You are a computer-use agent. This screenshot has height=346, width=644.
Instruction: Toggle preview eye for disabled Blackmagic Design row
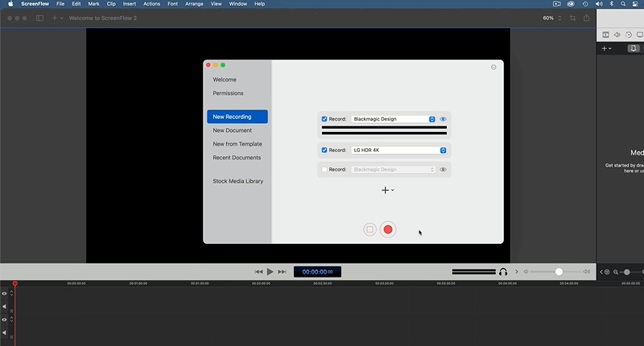[x=443, y=170]
